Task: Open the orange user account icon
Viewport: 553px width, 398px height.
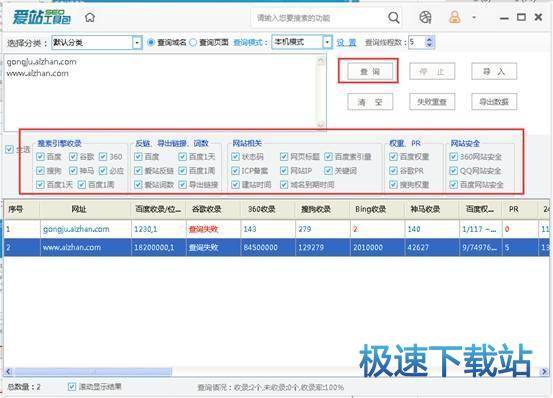Action: tap(455, 17)
